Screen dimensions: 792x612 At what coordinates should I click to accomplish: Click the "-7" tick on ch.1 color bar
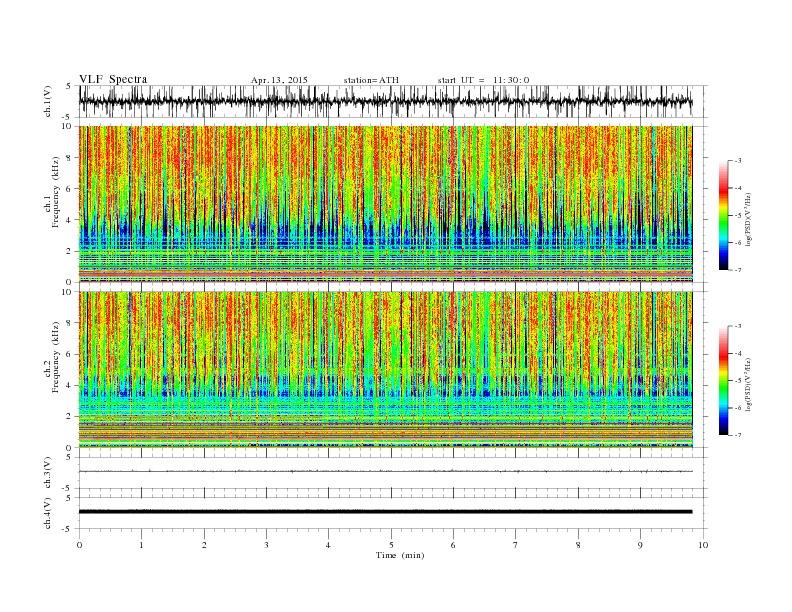pyautogui.click(x=738, y=270)
